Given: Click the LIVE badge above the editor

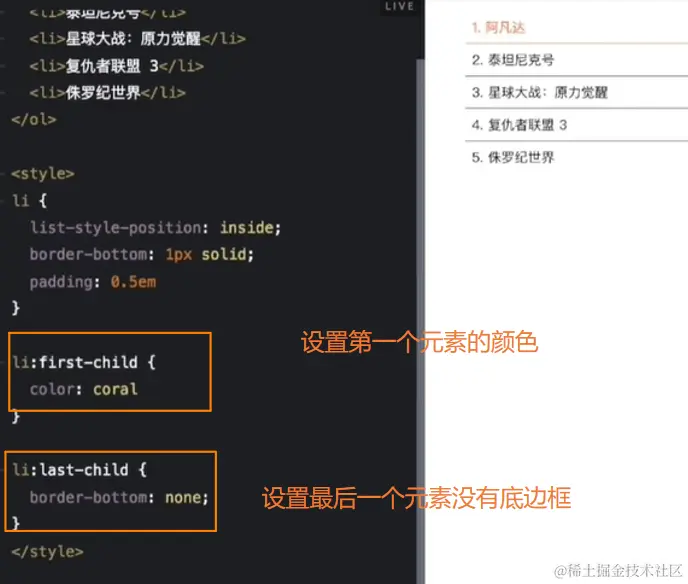Looking at the screenshot, I should tap(399, 7).
